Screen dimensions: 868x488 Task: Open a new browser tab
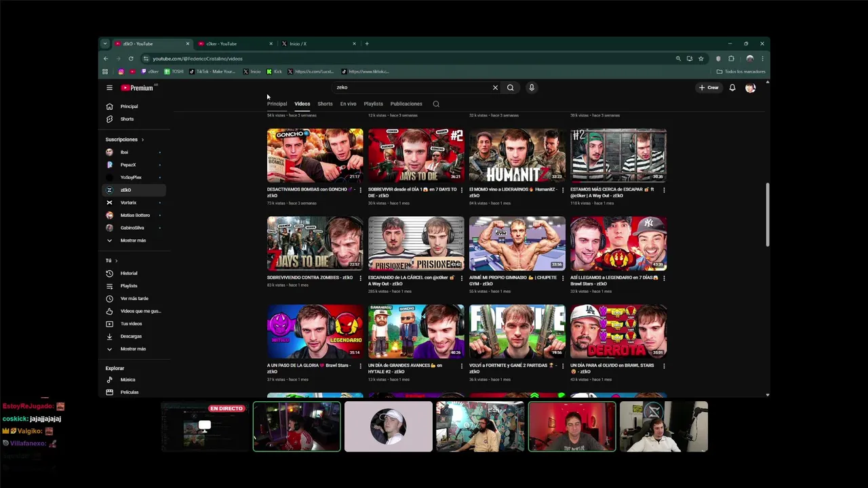367,43
